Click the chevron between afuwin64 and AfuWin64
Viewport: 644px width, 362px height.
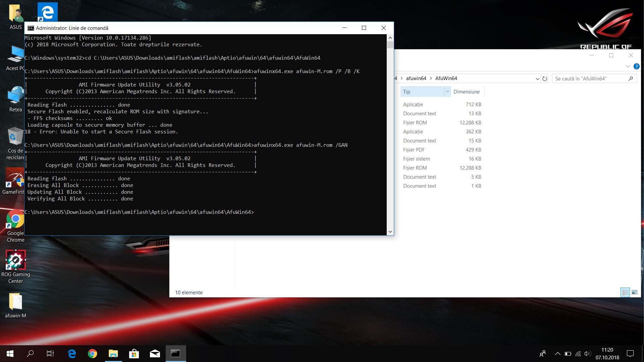431,78
